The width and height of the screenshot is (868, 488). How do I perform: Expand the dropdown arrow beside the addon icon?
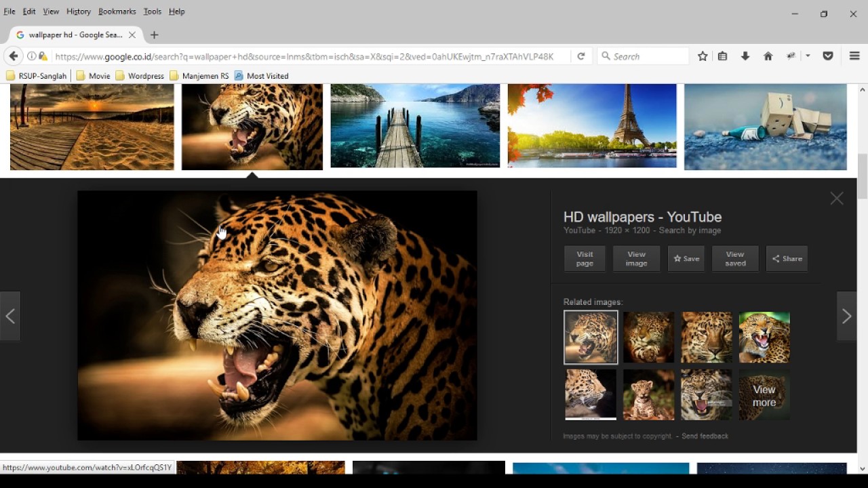808,56
